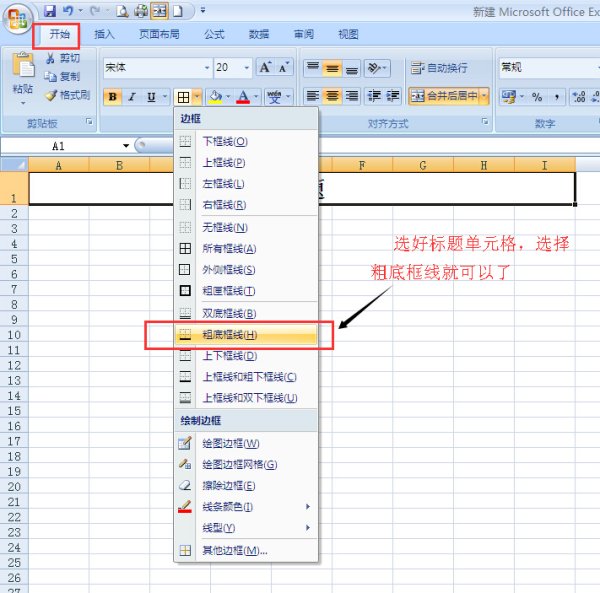Activate the Format Painter 格式刷
The image size is (600, 593).
point(67,95)
